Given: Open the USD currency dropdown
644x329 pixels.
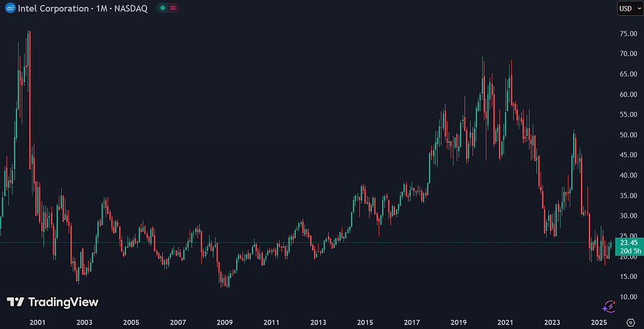Looking at the screenshot, I should click(630, 9).
